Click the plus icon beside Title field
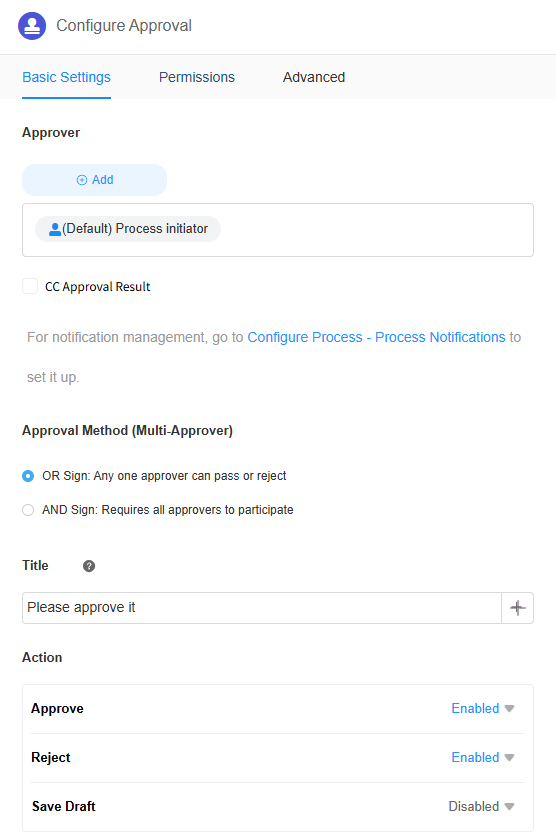Viewport: 556px width, 839px height. coord(517,608)
